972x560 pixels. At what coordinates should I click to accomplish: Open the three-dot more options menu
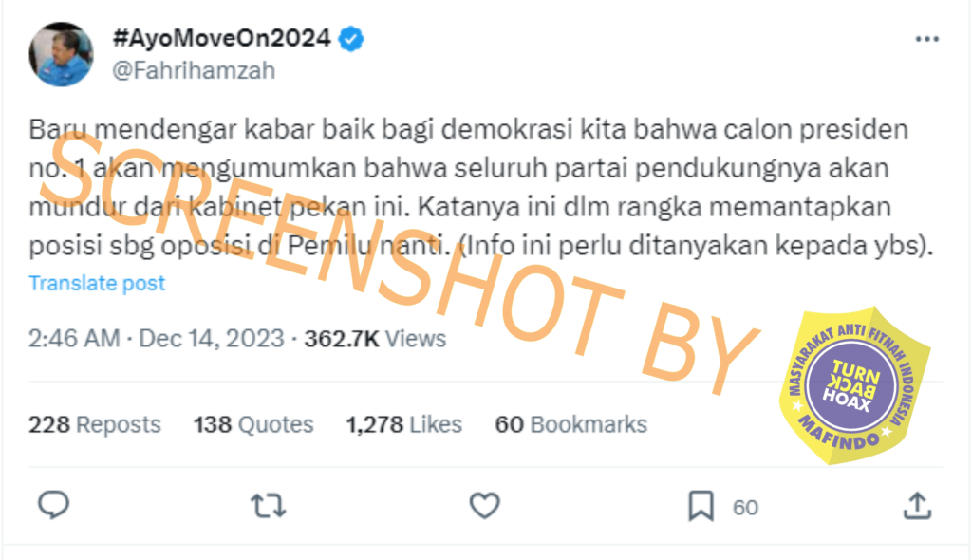(926, 39)
